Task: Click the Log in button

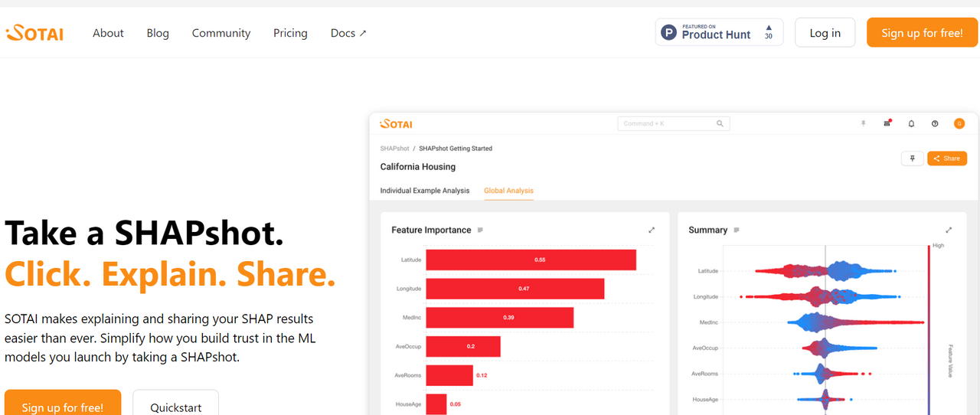Action: (825, 33)
